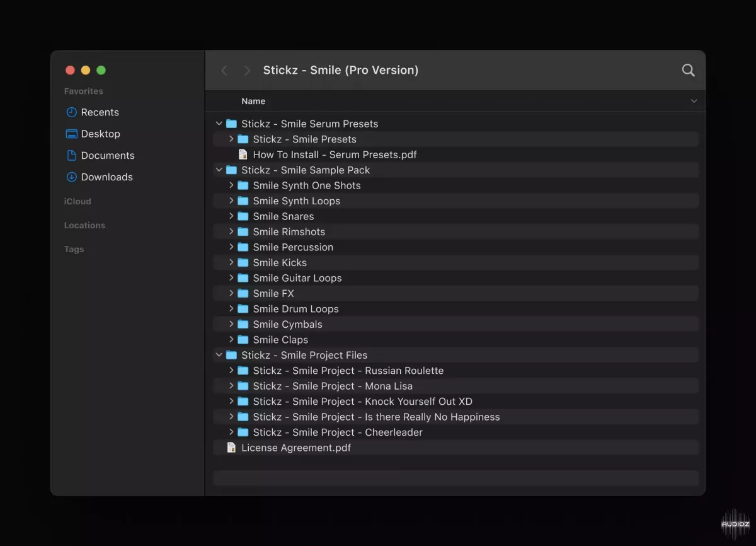
Task: Click the Downloads arrow icon in sidebar
Action: pos(72,177)
